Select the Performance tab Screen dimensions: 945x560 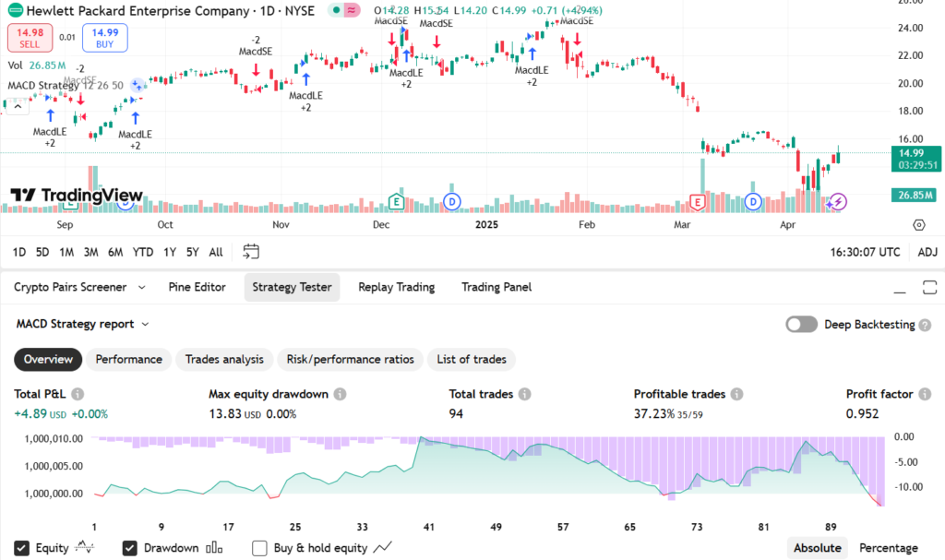click(129, 359)
